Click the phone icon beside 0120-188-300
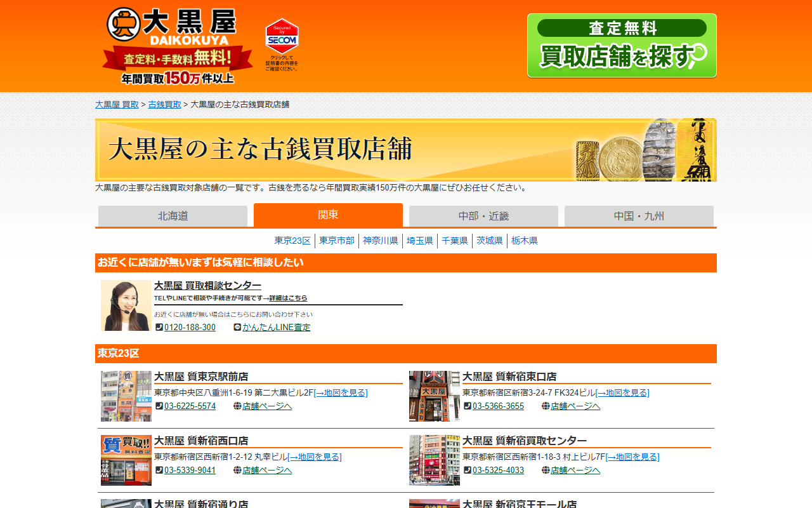Image resolution: width=812 pixels, height=508 pixels. pos(159,328)
